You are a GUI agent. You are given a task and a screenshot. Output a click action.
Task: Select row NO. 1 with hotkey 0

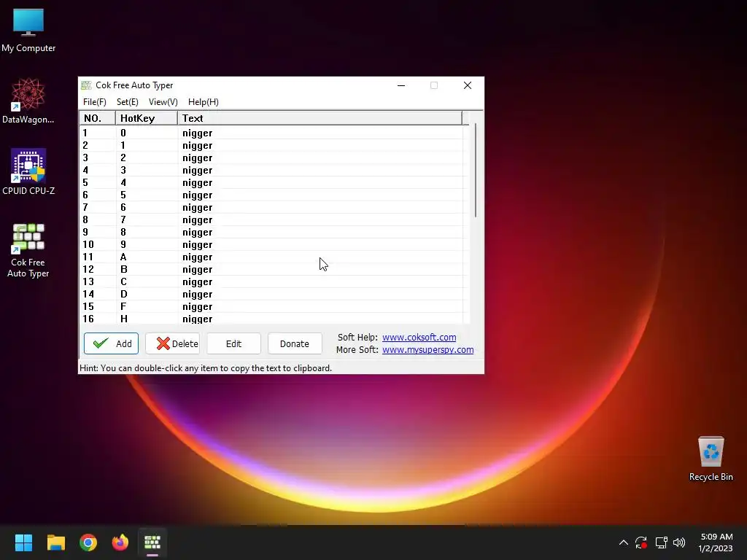click(271, 133)
